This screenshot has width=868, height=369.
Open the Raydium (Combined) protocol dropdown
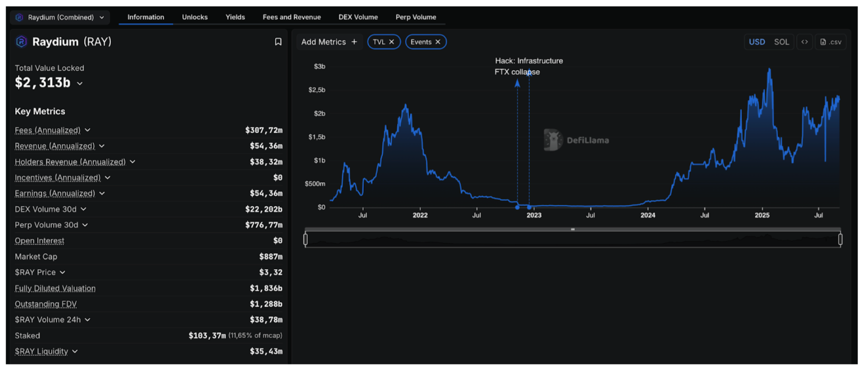(x=60, y=17)
